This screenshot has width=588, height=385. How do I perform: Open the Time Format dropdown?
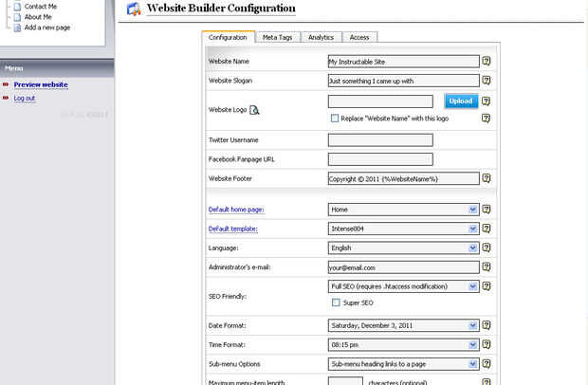click(403, 344)
